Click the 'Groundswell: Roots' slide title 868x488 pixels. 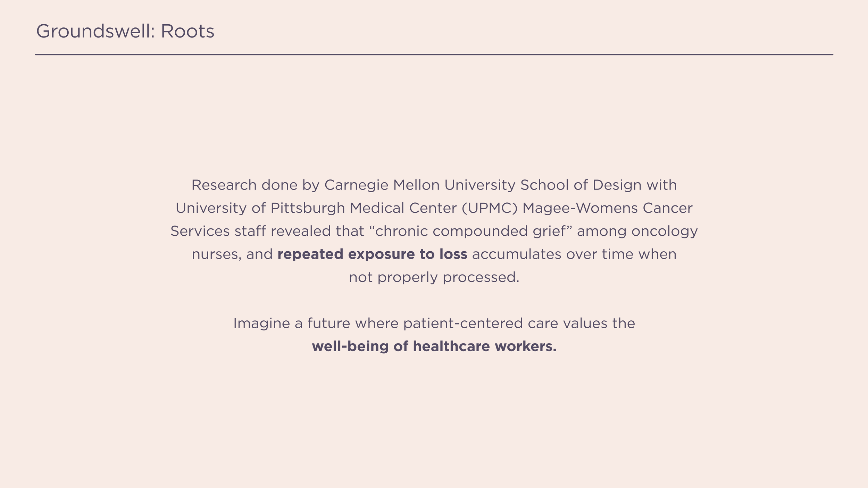tap(125, 32)
